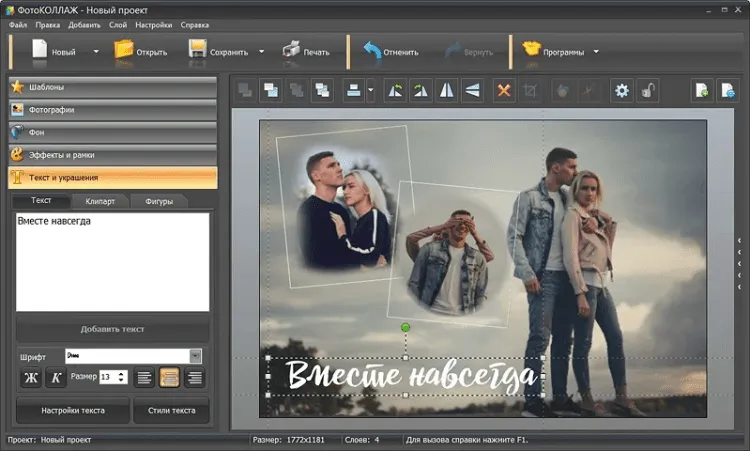Open file with Открыть folder icon

pyautogui.click(x=125, y=51)
